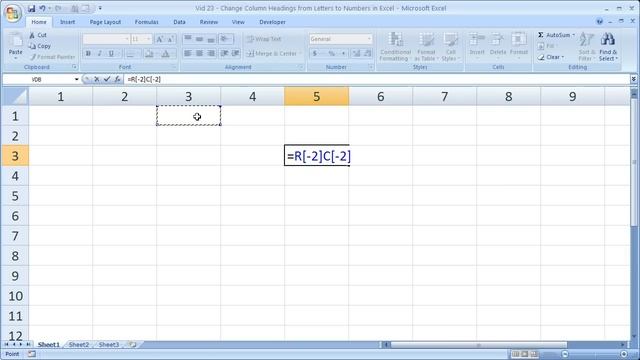
Task: Open the round Office button menu
Action: point(12,13)
